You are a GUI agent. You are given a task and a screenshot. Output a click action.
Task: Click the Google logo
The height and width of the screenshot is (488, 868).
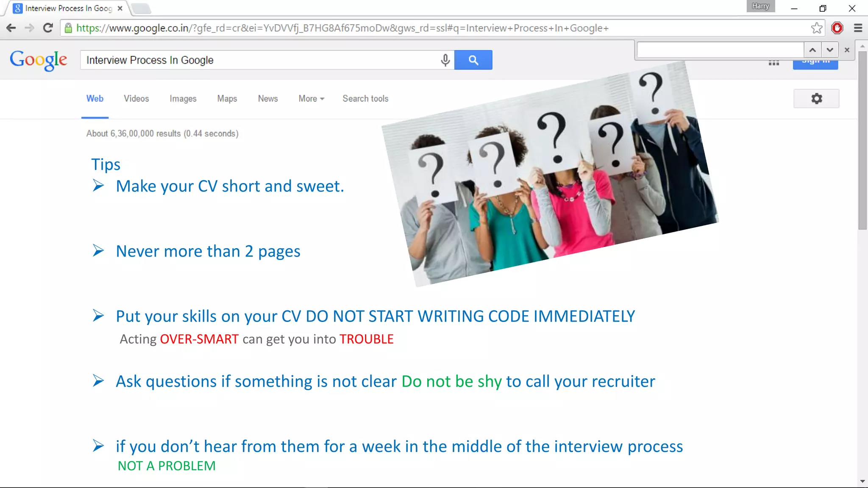click(x=38, y=60)
